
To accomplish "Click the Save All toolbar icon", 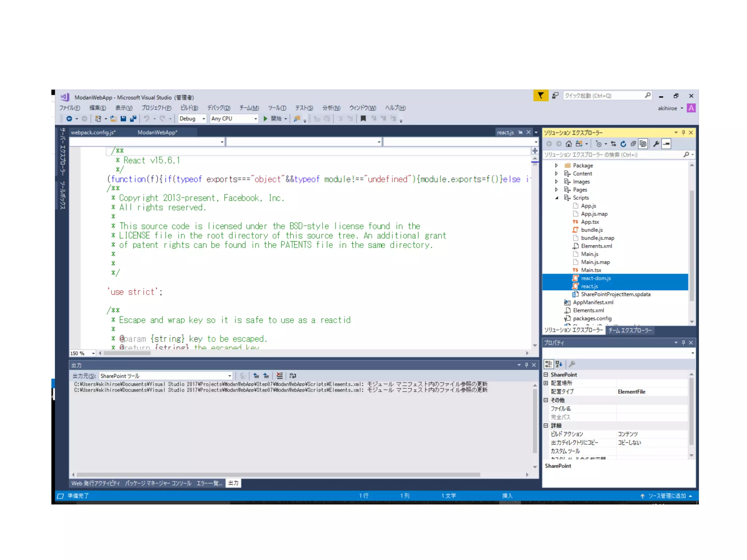I will point(133,118).
